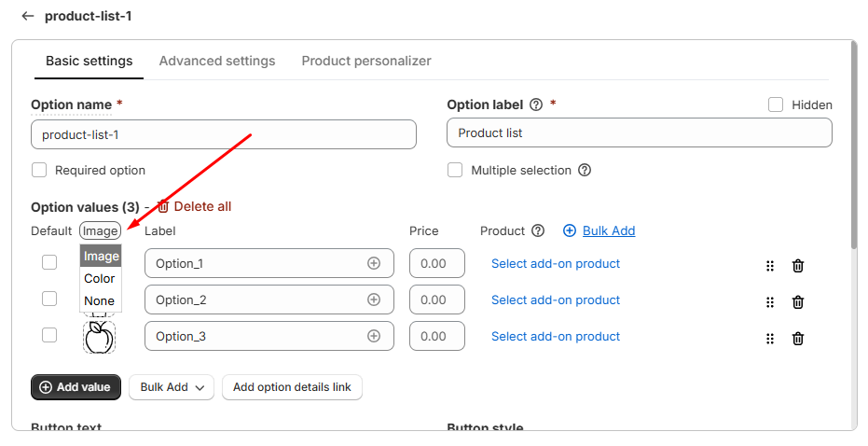Click the drag handle for Option_2
Image resolution: width=868 pixels, height=446 pixels.
[x=770, y=302]
